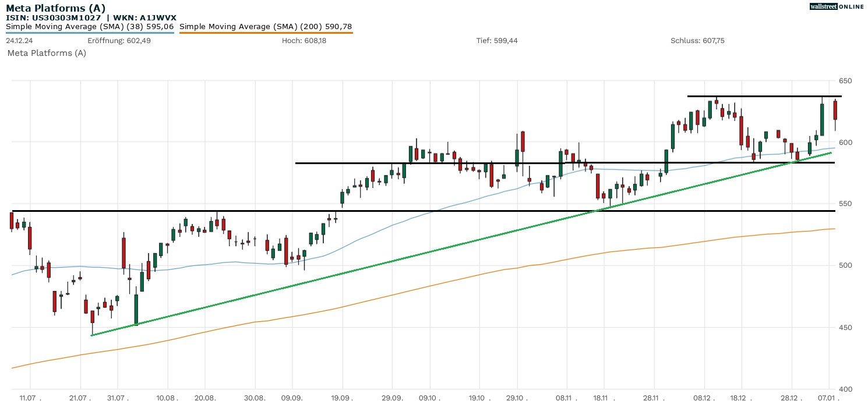
Task: Click the 21.07. date axis label
Action: pos(80,398)
